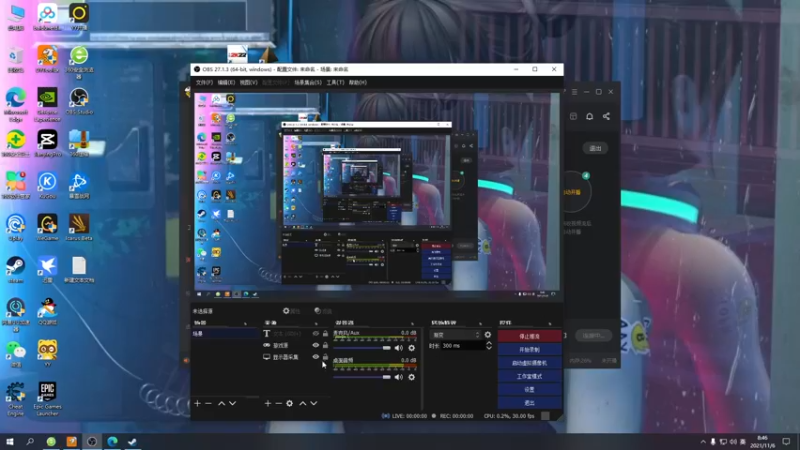The image size is (800, 450).
Task: Remove the selected source with minus icon
Action: (279, 404)
